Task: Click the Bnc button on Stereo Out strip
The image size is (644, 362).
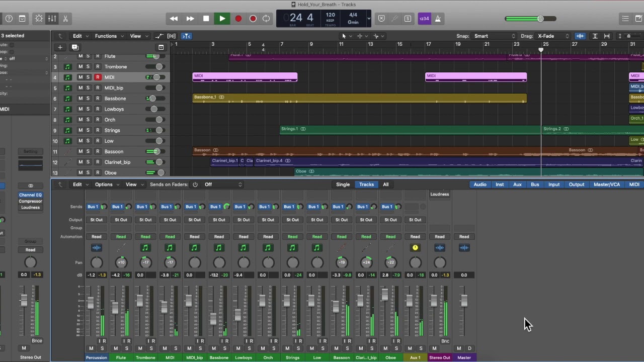Action: [x=445, y=341]
